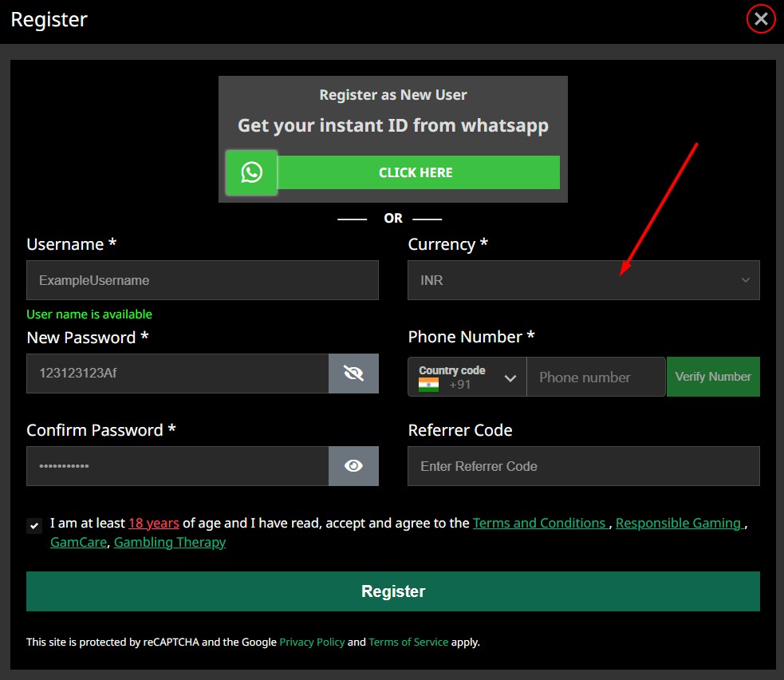Focus the Enter Referrer Code field
Screen dimensions: 784x680
coord(584,466)
